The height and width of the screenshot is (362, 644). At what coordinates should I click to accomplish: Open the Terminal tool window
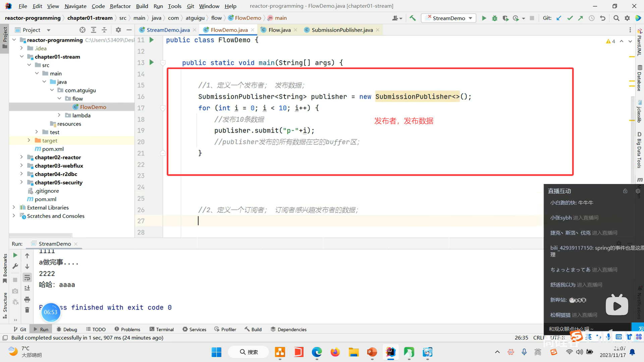click(162, 329)
